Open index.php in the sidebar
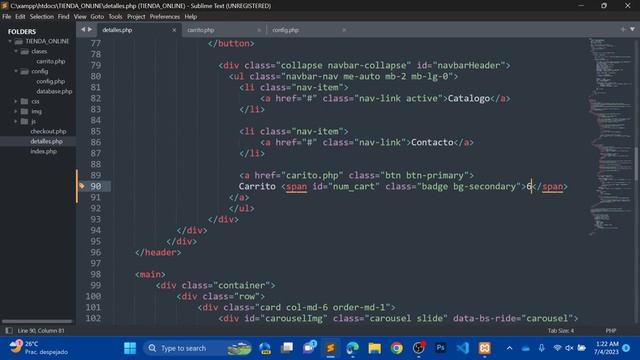This screenshot has width=640, height=360. pos(43,151)
